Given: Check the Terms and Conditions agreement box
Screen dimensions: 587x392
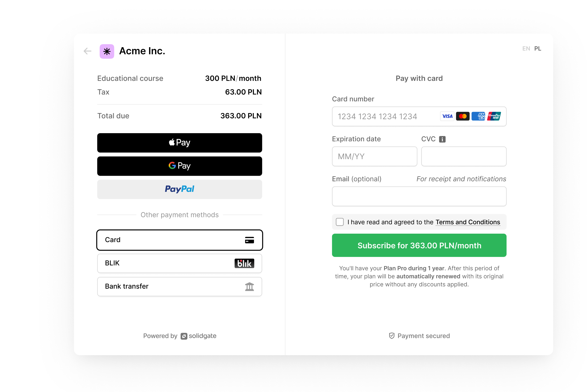Looking at the screenshot, I should click(339, 222).
